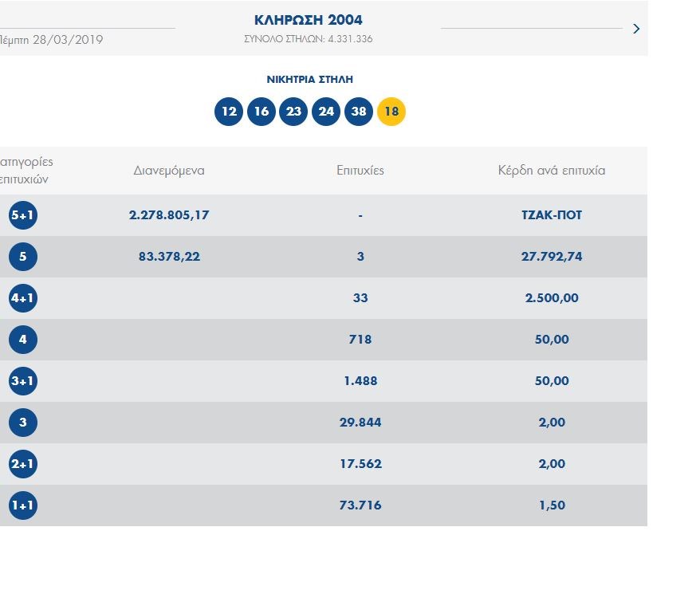
Task: Click winning number ball 16
Action: [262, 112]
